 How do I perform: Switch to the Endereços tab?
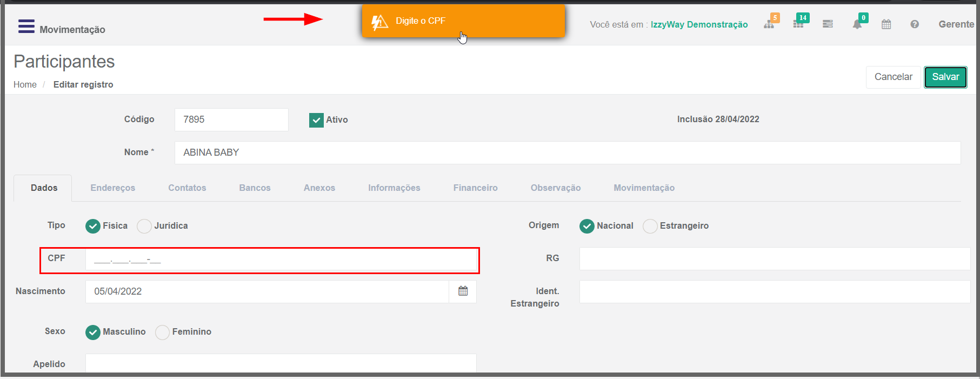pyautogui.click(x=112, y=188)
